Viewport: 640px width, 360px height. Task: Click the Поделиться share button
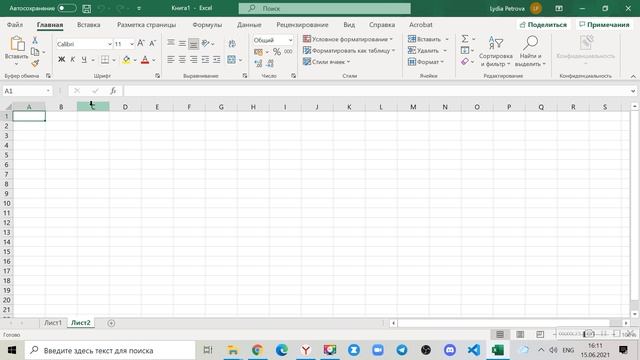[543, 24]
